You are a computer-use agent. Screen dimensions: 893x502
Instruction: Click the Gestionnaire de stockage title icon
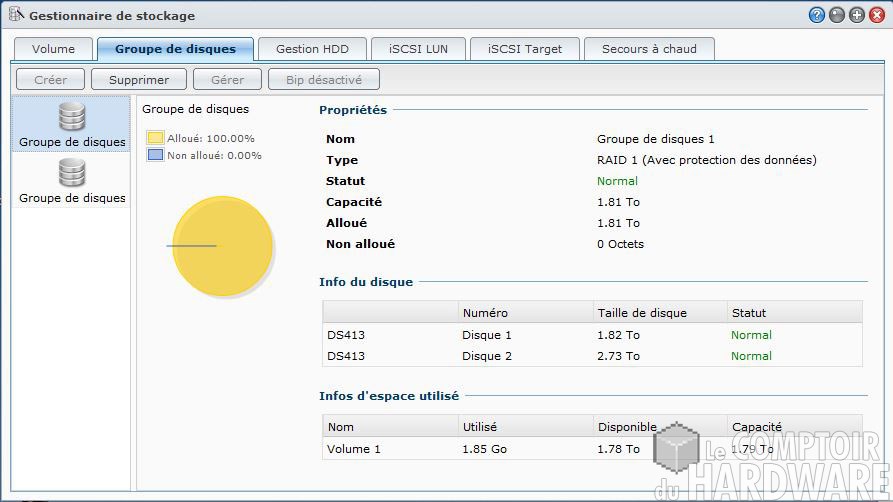click(17, 15)
